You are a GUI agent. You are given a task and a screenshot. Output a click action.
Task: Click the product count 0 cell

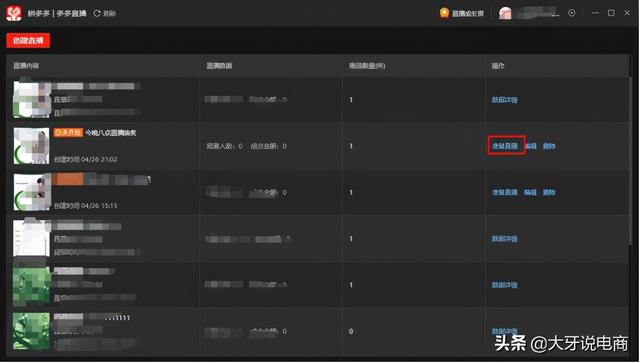pos(351,331)
